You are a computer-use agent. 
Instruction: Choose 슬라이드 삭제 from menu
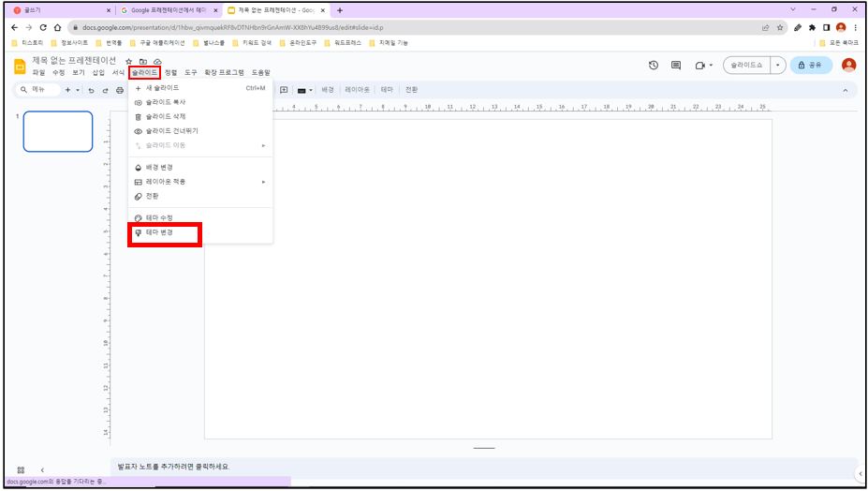(x=199, y=117)
